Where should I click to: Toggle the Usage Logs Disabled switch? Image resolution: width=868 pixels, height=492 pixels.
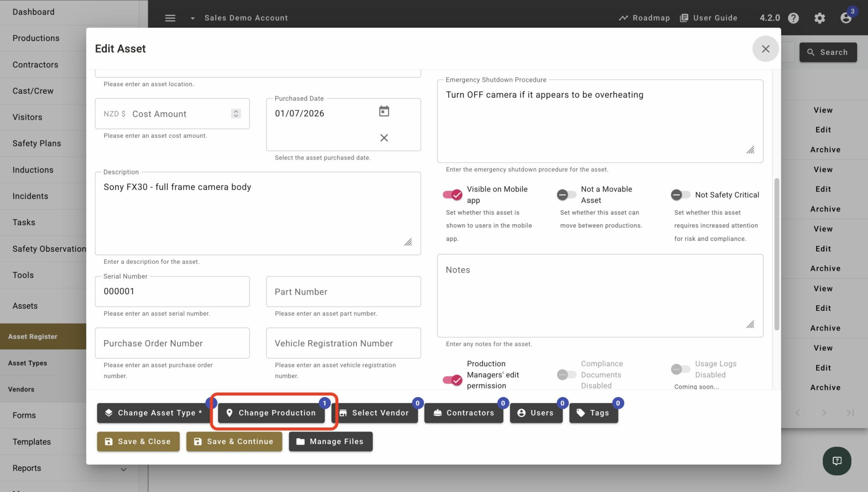click(x=680, y=369)
